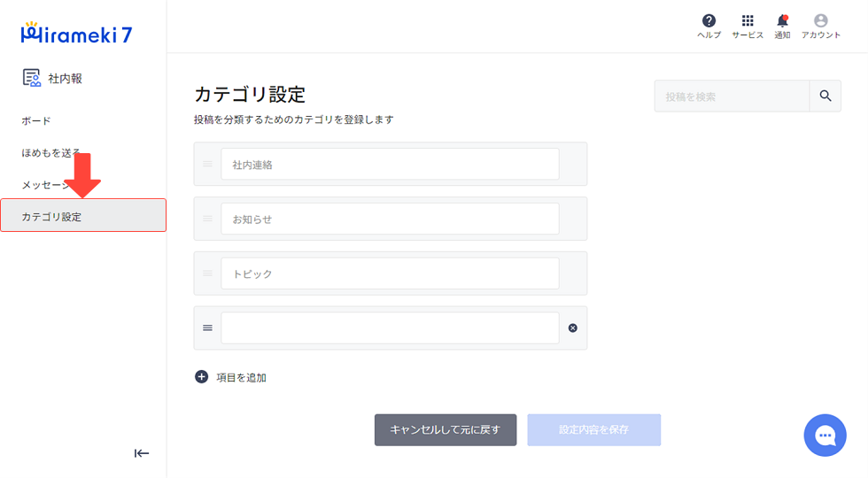Remove the empty category row
The width and height of the screenshot is (868, 478).
click(573, 328)
